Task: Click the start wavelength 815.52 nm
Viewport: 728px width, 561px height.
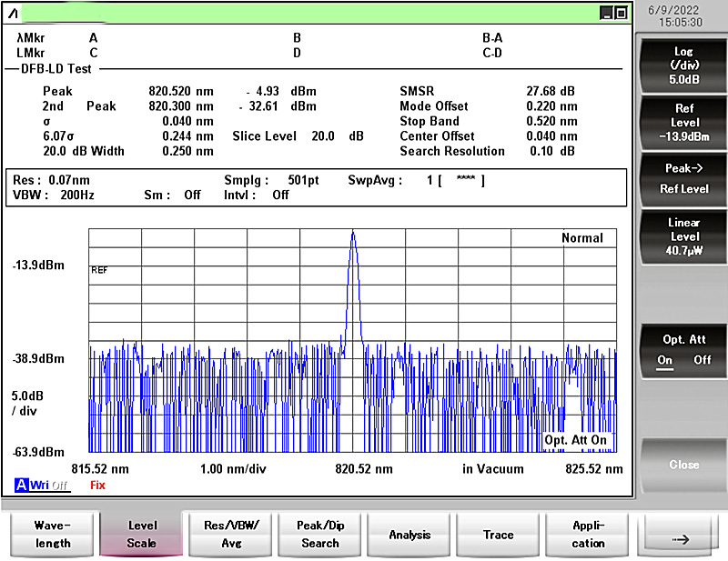Action: [100, 469]
